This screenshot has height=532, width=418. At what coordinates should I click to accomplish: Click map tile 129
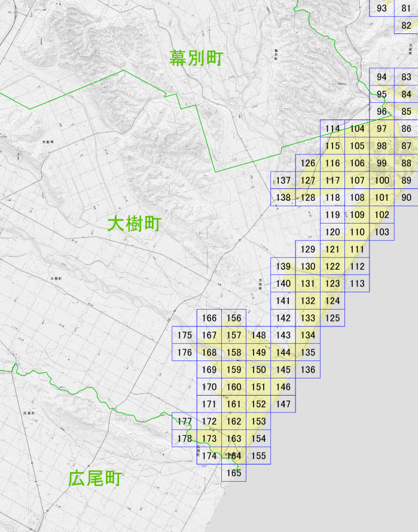[307, 249]
